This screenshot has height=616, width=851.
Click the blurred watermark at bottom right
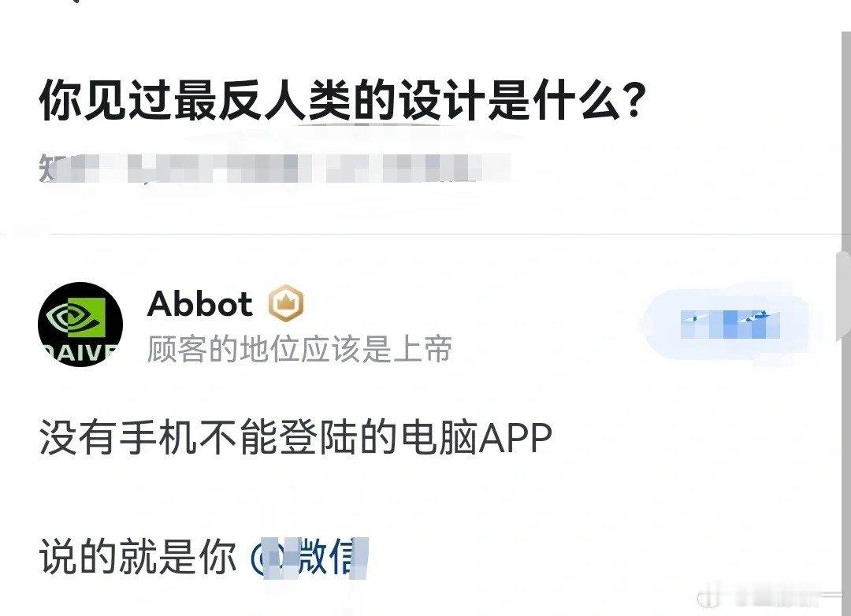(x=768, y=598)
